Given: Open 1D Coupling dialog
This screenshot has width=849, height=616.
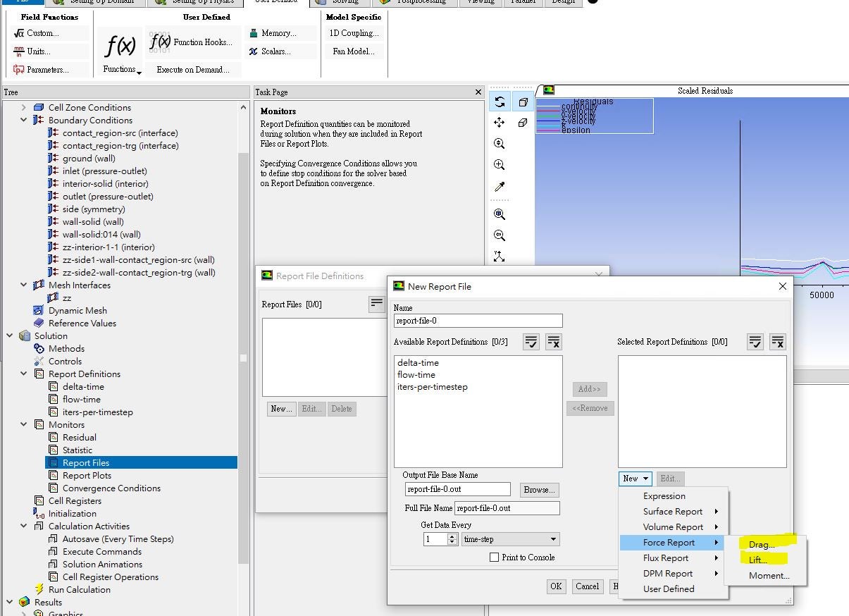Looking at the screenshot, I should (x=354, y=33).
